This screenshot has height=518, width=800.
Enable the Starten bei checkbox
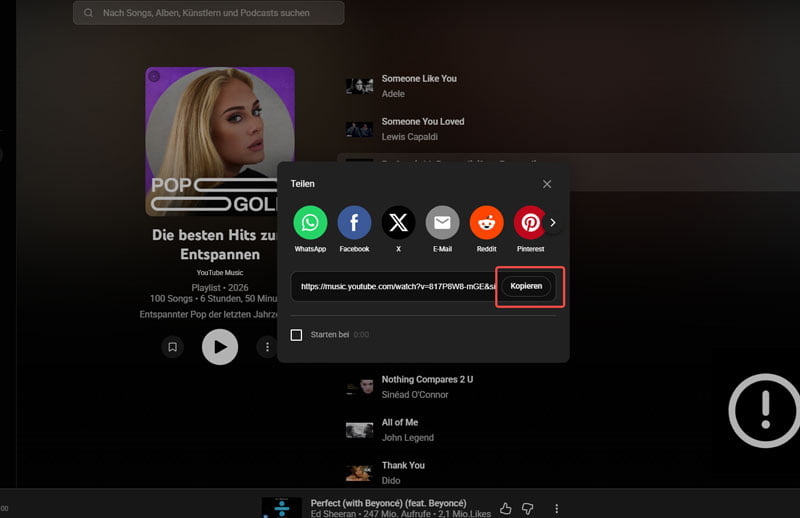(296, 335)
